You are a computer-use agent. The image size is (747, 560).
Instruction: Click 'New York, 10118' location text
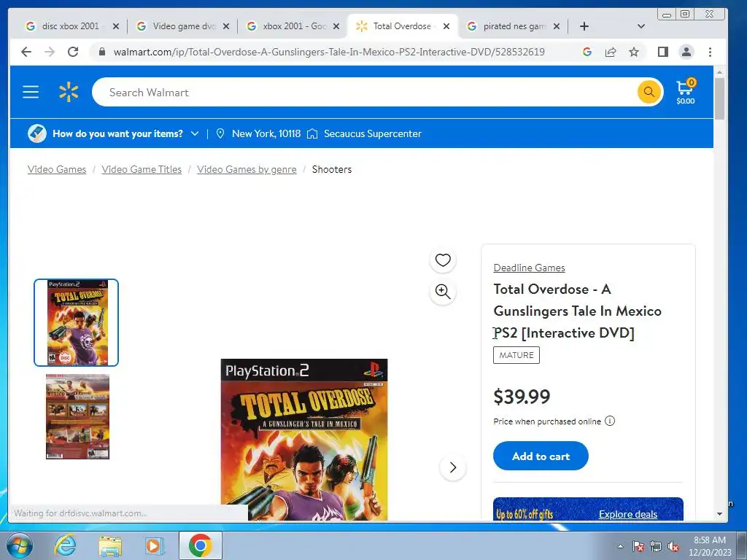pyautogui.click(x=266, y=134)
